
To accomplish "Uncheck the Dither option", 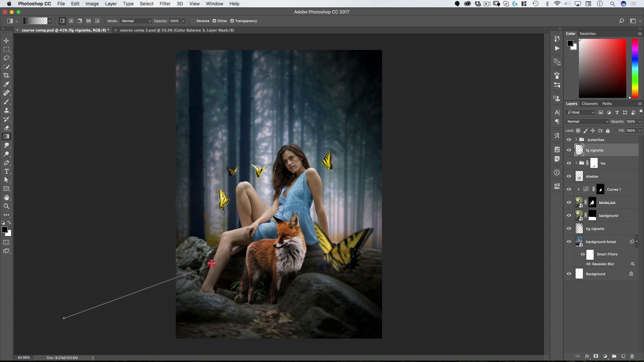I will pyautogui.click(x=214, y=21).
